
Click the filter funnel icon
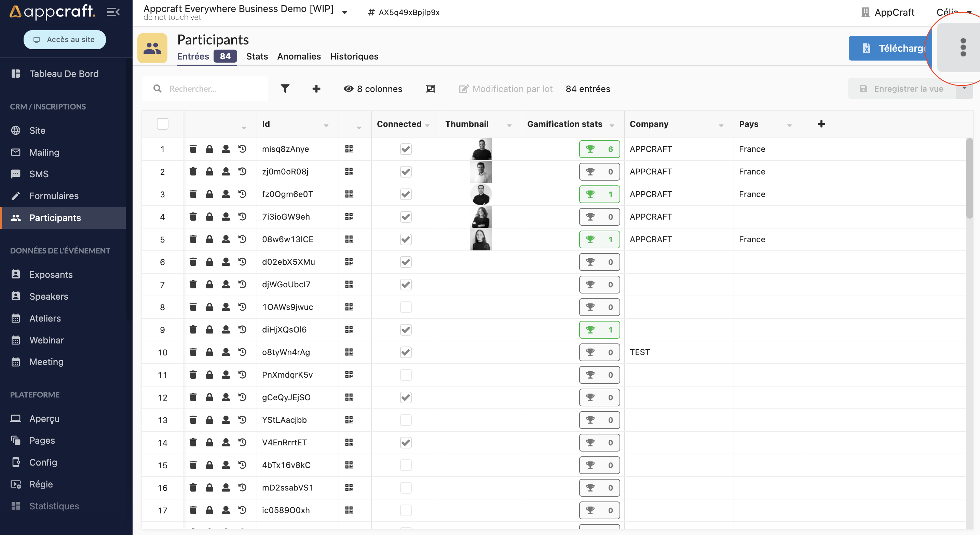click(285, 89)
